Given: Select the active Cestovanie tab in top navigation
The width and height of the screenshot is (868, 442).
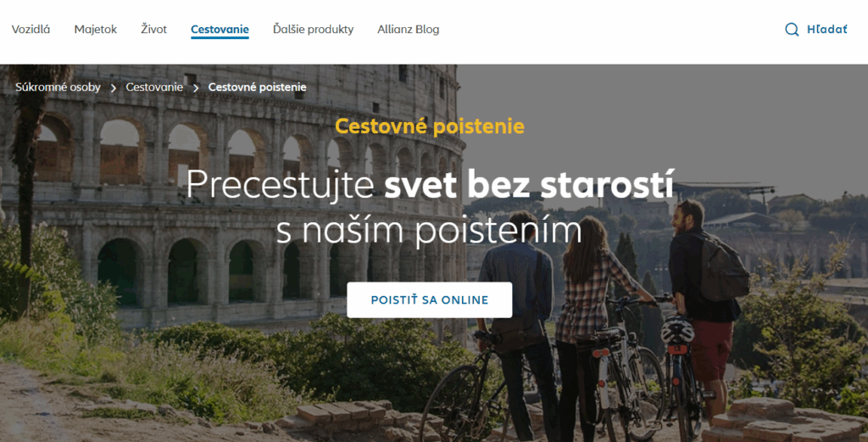Looking at the screenshot, I should [x=220, y=30].
